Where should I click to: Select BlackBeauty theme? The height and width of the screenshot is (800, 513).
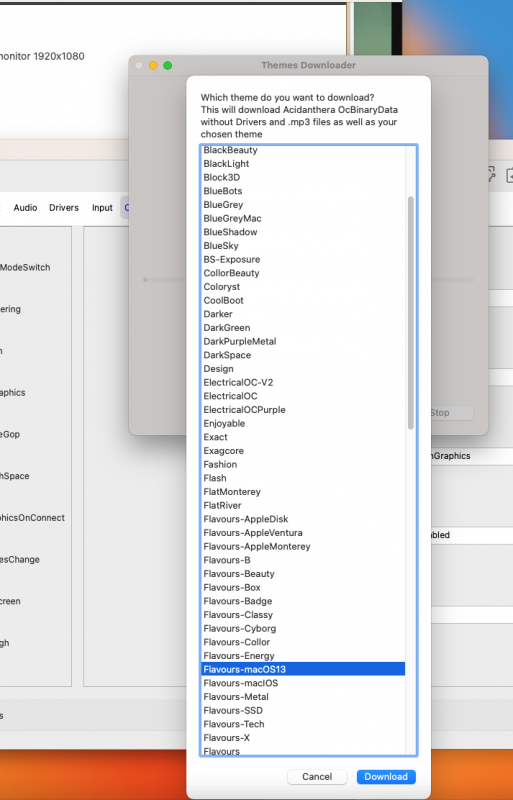303,150
